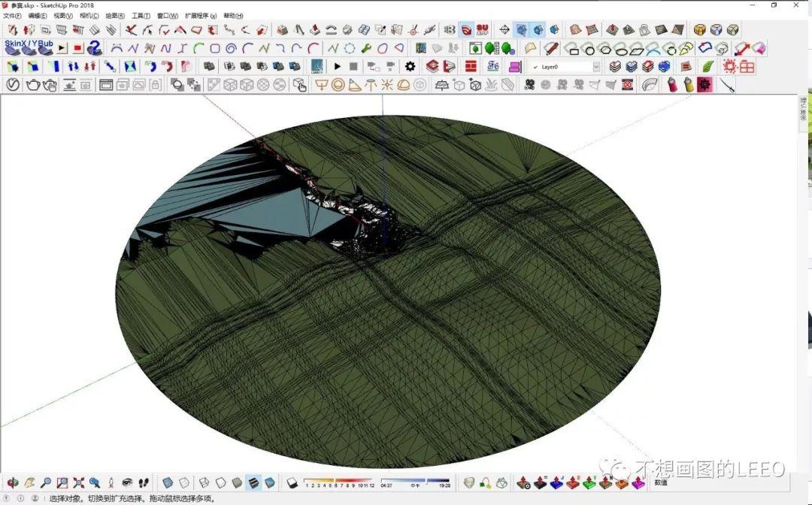Select the pan hand tool

pos(29,483)
